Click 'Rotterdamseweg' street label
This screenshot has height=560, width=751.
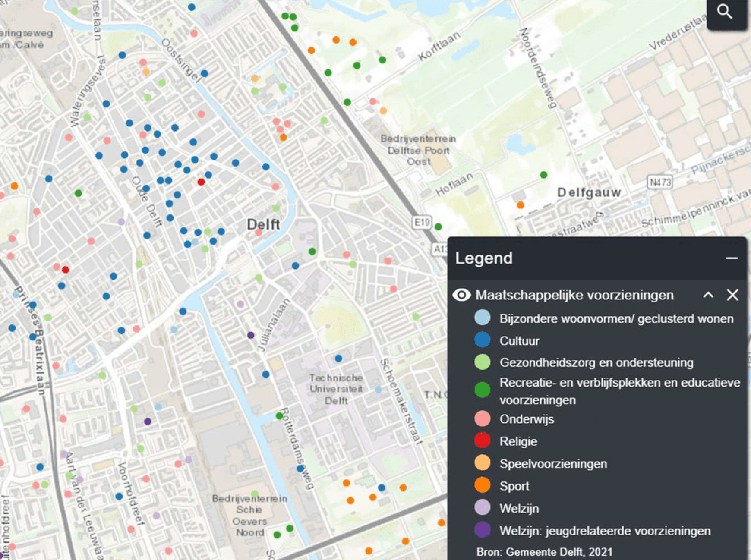297,449
